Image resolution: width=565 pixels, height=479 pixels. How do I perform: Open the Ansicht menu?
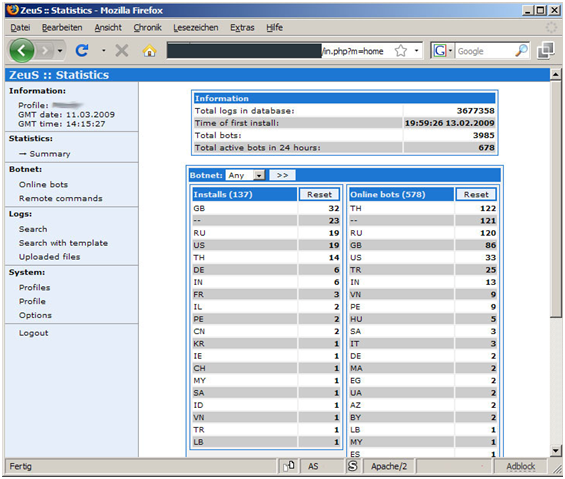108,27
